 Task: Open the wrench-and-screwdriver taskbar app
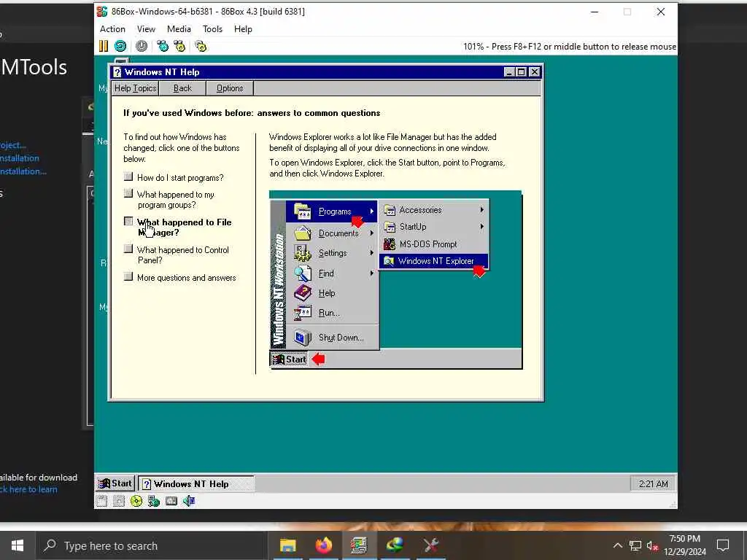[430, 545]
